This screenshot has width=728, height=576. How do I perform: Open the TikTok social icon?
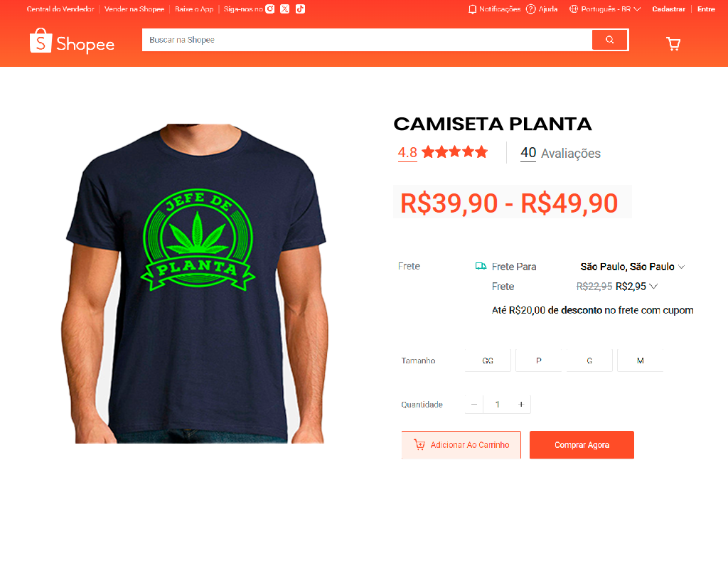[x=301, y=9]
